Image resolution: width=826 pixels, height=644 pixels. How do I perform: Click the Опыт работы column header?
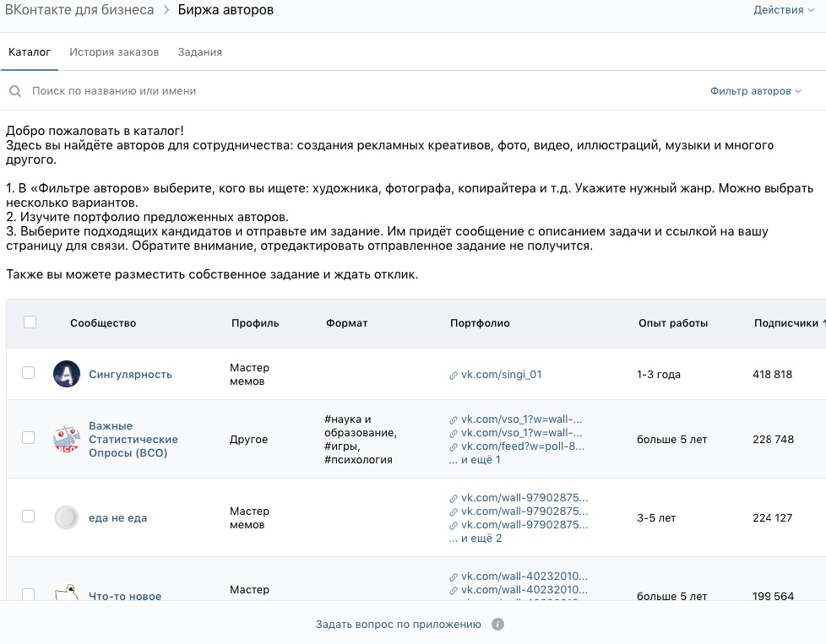672,322
